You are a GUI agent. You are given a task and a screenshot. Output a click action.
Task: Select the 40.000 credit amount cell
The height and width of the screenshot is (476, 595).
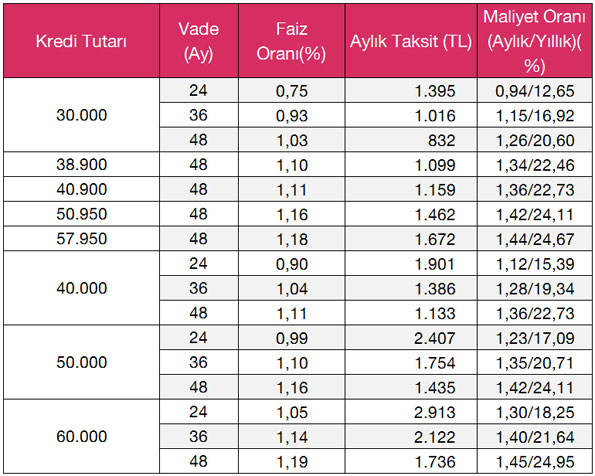tap(82, 288)
